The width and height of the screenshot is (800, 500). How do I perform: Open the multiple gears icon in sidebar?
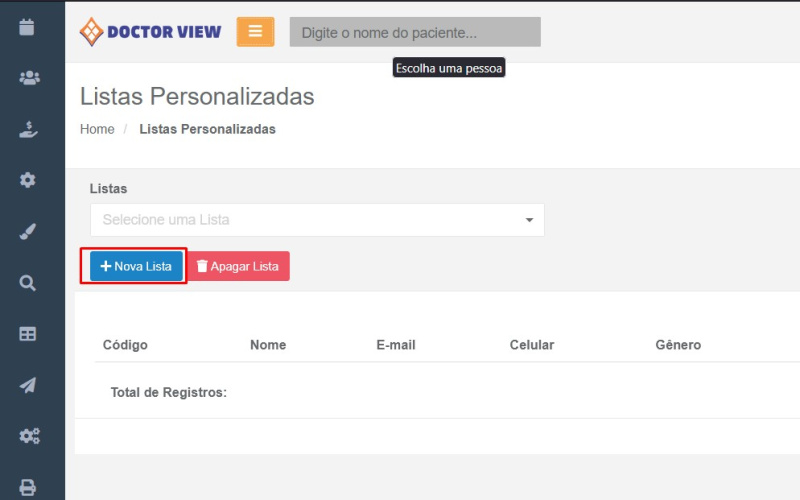28,436
